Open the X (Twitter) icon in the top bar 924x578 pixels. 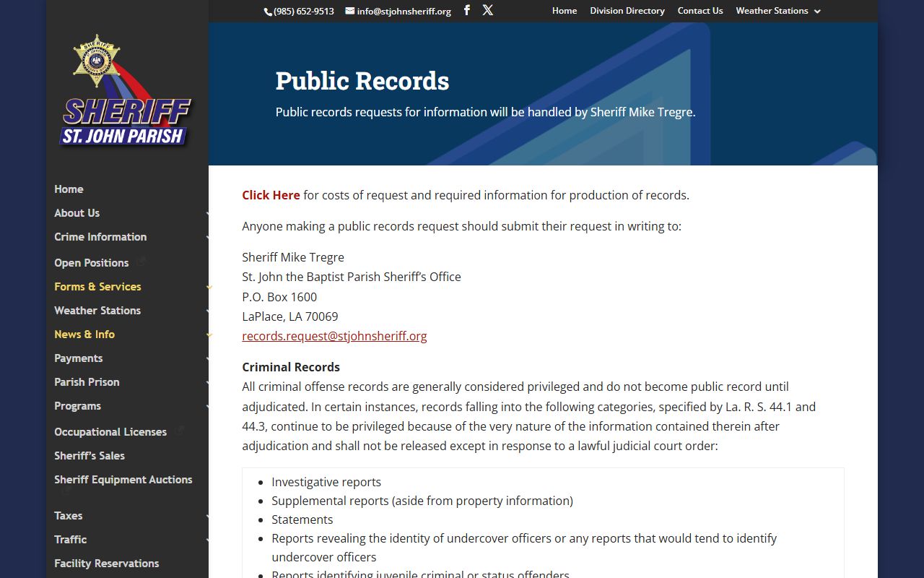tap(488, 10)
